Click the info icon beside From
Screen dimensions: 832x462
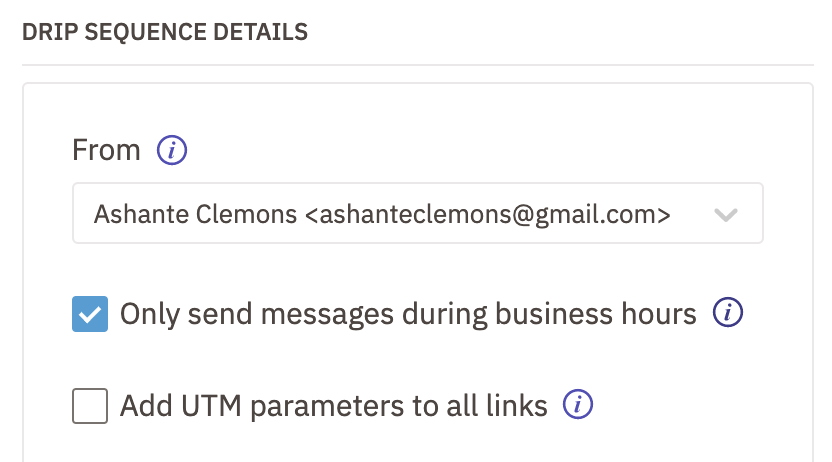pyautogui.click(x=171, y=150)
